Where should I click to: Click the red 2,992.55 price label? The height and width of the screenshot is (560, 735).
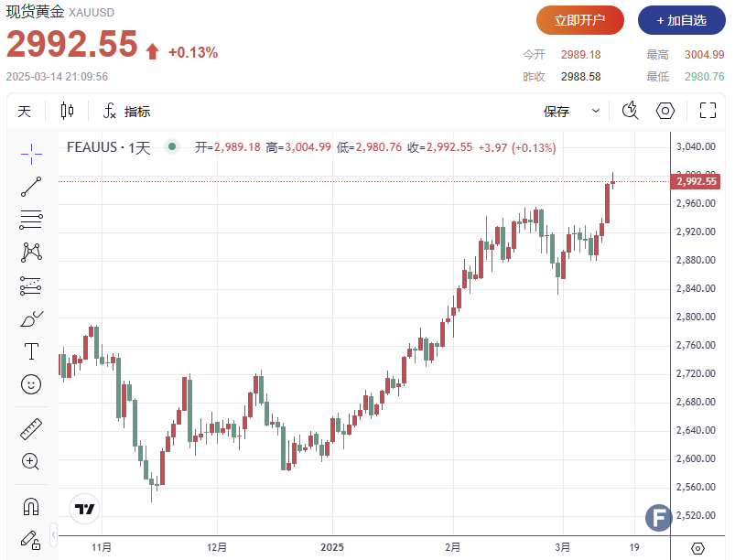pos(696,181)
